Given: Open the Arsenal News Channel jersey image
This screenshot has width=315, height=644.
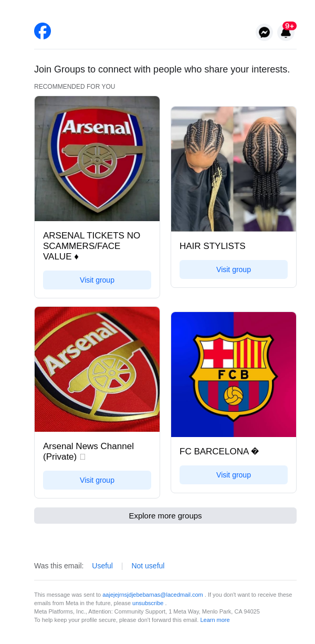Looking at the screenshot, I should click(x=97, y=369).
